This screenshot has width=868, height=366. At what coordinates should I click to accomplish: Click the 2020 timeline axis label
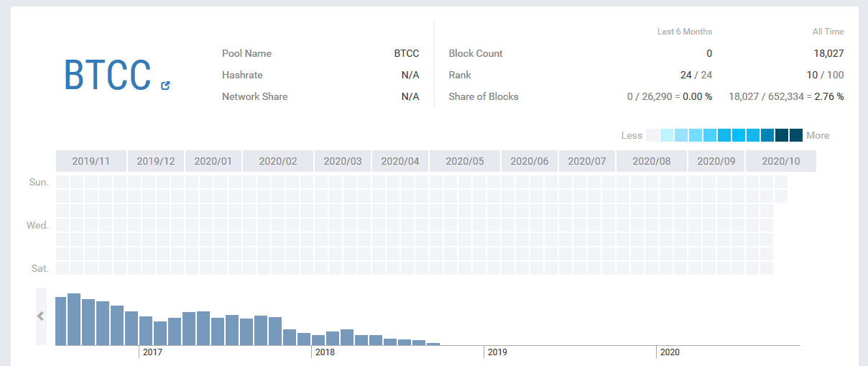[670, 352]
